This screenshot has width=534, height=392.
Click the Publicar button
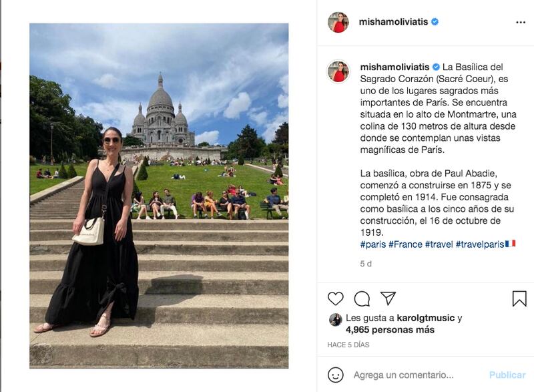507,375
